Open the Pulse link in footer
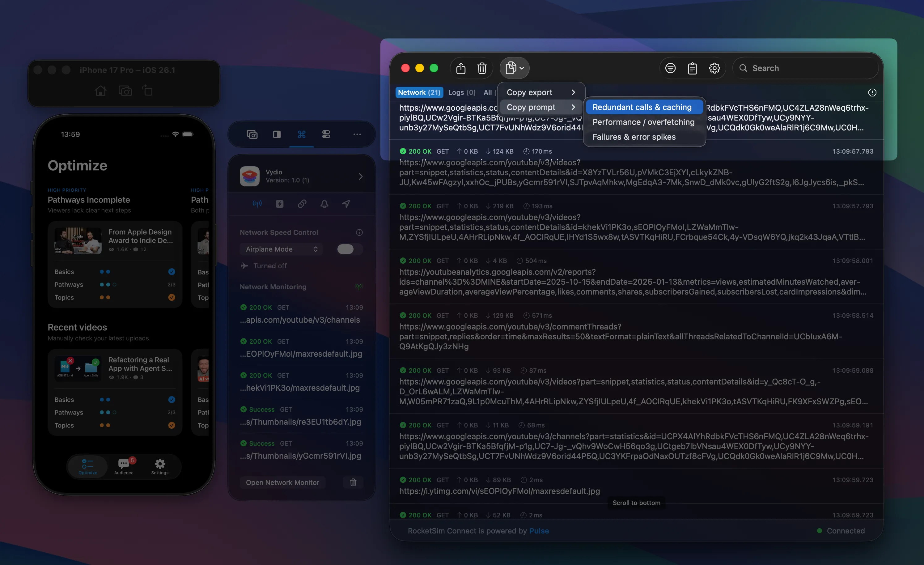 point(539,531)
